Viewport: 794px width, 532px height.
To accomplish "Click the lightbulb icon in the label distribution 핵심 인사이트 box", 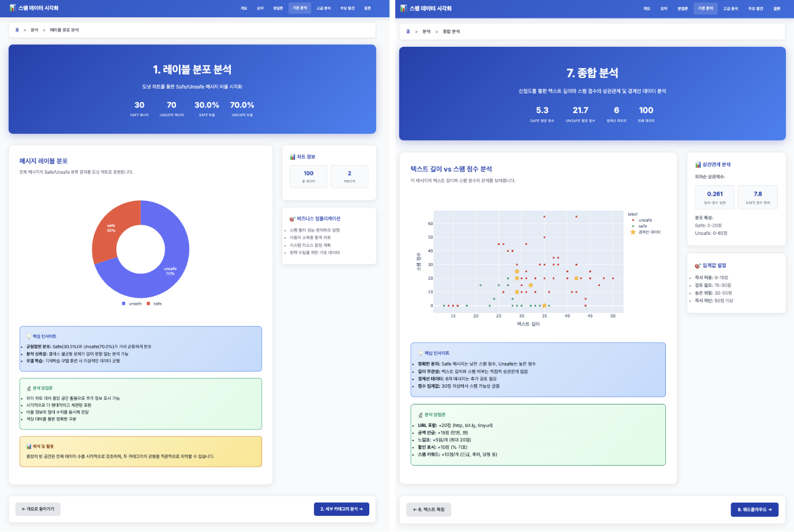I will [x=29, y=336].
